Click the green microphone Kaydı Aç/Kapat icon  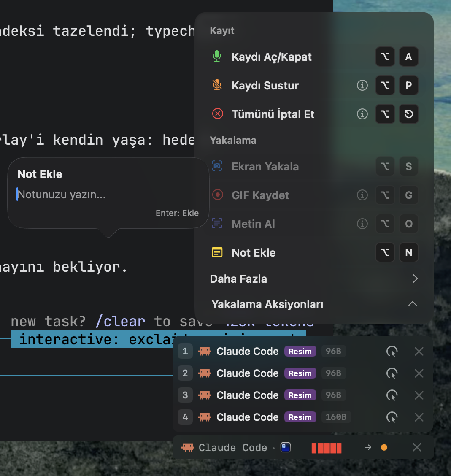(x=217, y=57)
